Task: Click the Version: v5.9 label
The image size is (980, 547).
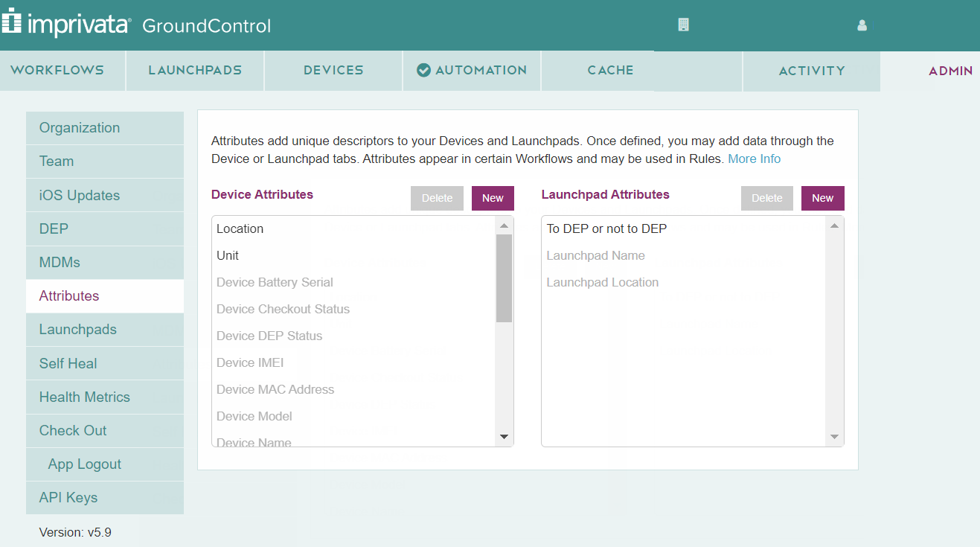Action: click(75, 533)
